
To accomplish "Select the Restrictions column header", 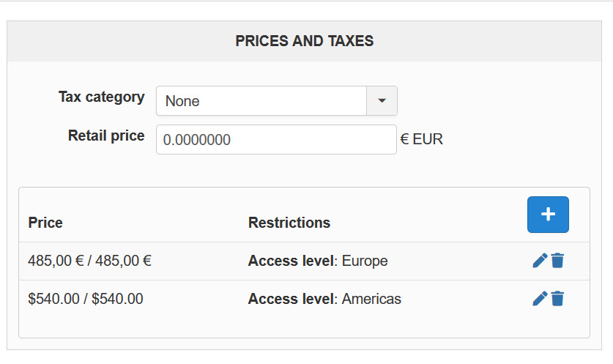I will (289, 223).
